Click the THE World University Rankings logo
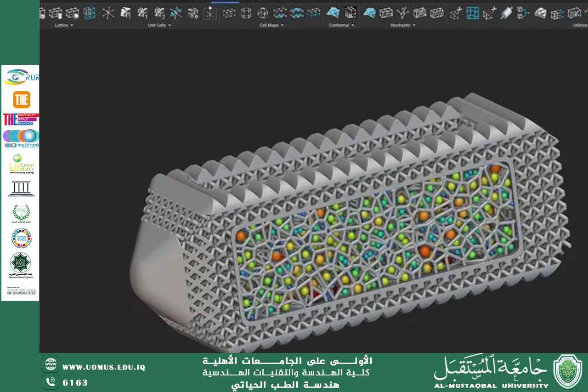 pyautogui.click(x=22, y=99)
